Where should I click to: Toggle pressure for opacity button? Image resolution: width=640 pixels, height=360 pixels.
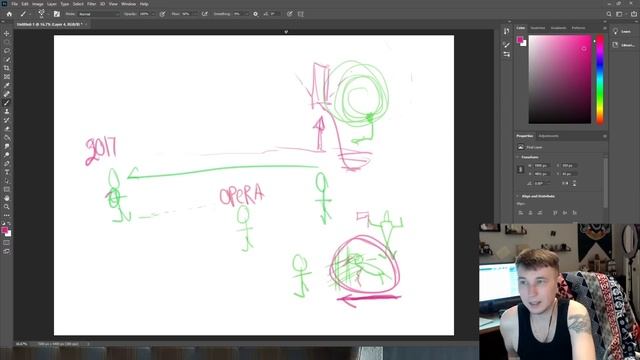pos(162,14)
